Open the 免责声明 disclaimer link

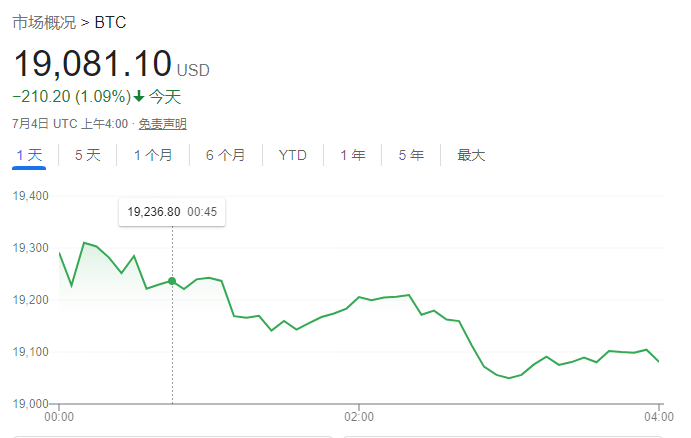point(162,124)
